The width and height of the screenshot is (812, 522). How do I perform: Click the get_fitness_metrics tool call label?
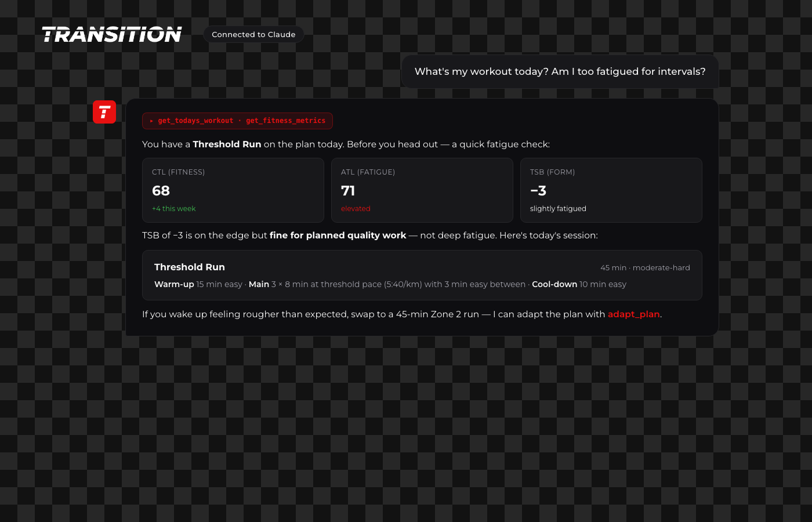coord(285,121)
